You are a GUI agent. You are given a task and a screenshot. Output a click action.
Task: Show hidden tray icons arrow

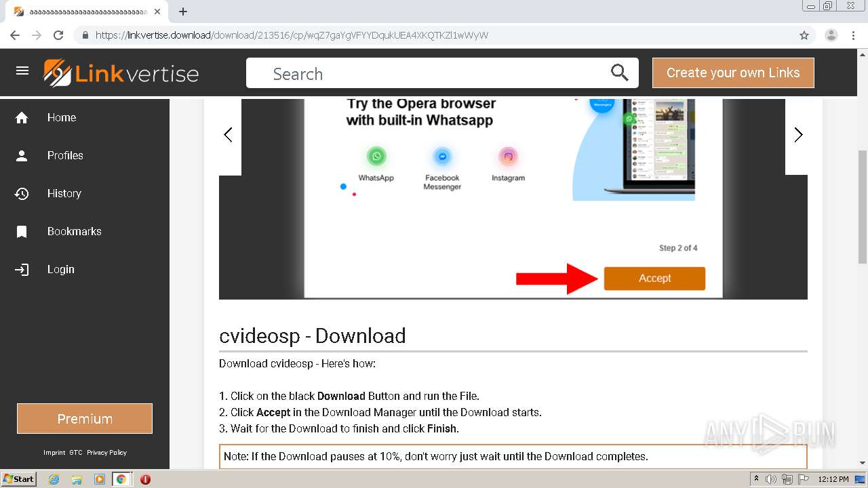756,479
